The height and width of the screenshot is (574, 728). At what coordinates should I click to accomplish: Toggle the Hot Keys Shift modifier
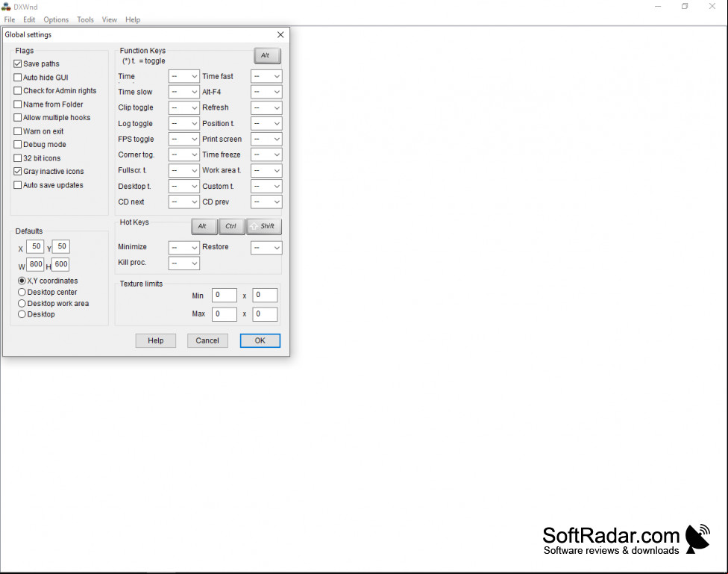(x=264, y=226)
